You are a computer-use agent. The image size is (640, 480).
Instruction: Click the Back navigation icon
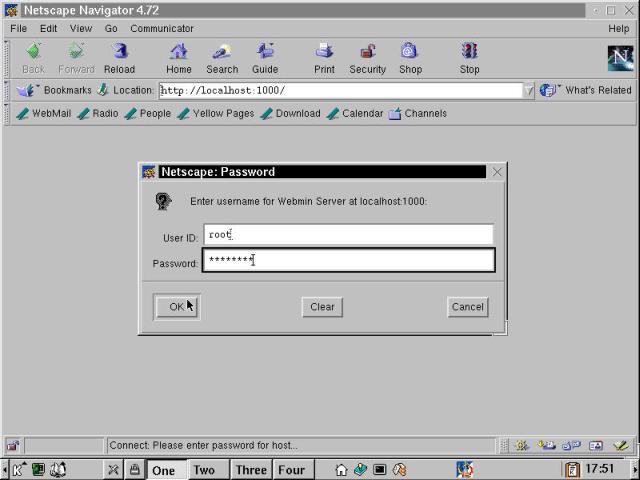pyautogui.click(x=33, y=51)
